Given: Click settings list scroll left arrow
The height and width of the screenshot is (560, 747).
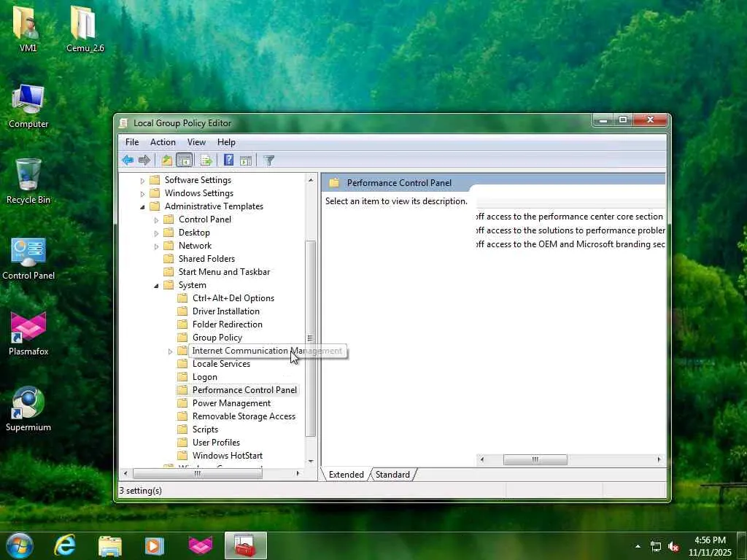Looking at the screenshot, I should [482, 459].
